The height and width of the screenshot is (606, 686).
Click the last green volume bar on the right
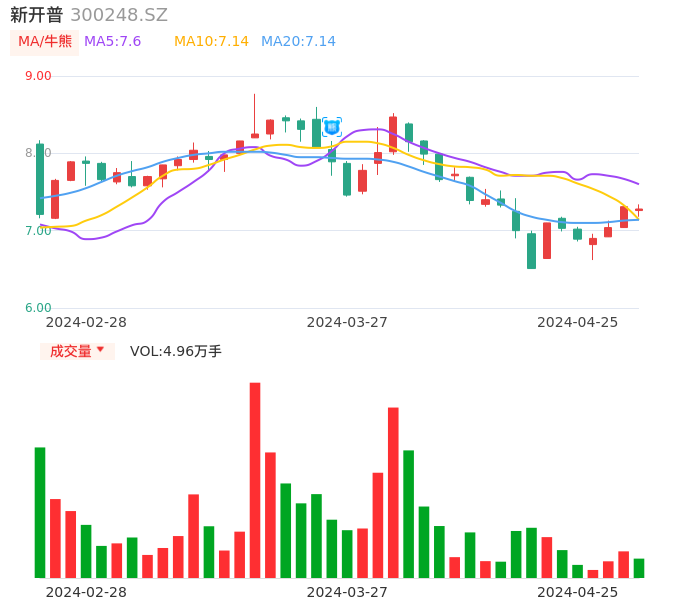coord(639,568)
